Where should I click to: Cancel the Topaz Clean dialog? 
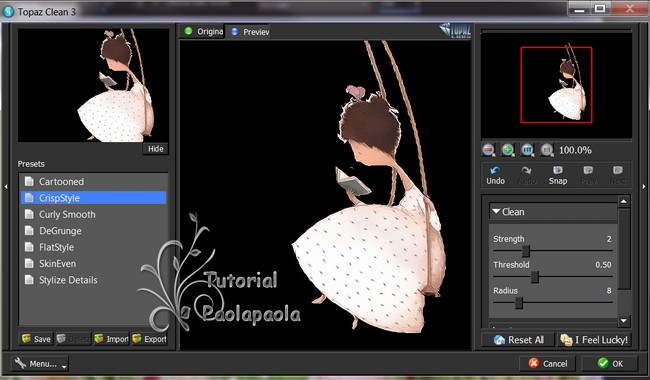point(548,364)
